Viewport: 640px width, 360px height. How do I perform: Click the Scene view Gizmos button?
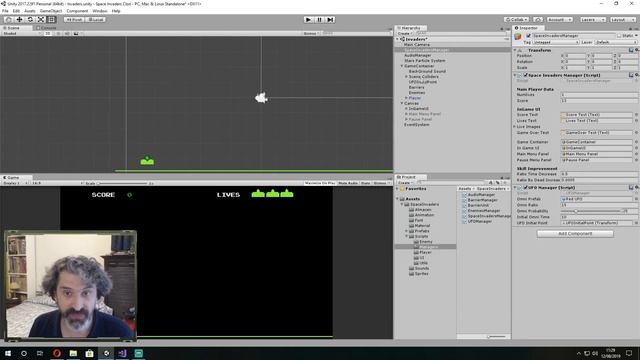[x=311, y=33]
